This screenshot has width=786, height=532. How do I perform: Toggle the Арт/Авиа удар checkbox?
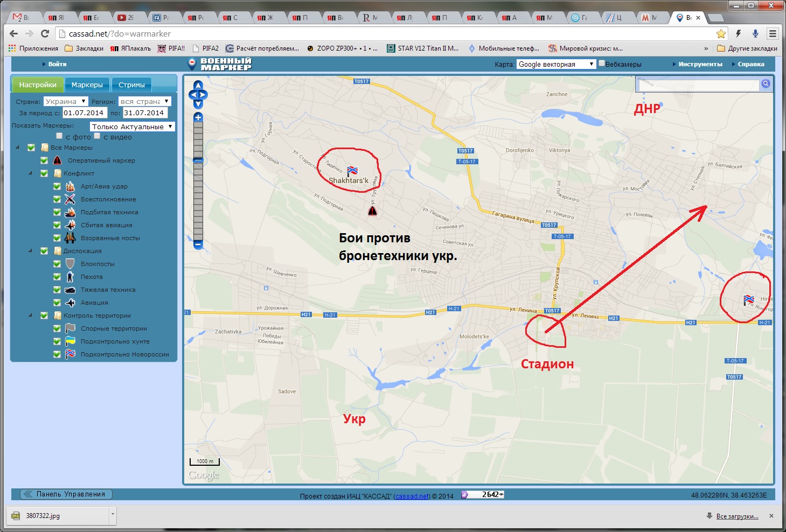click(57, 186)
